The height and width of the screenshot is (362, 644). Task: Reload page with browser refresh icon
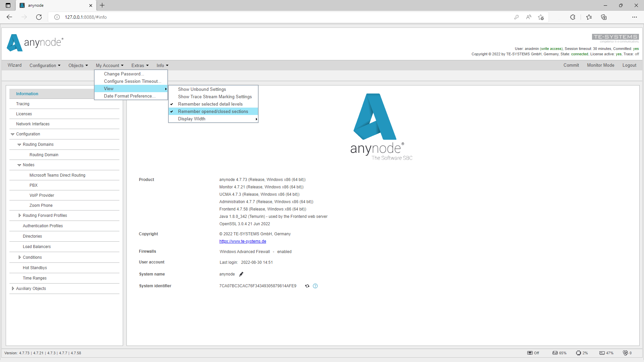point(39,17)
